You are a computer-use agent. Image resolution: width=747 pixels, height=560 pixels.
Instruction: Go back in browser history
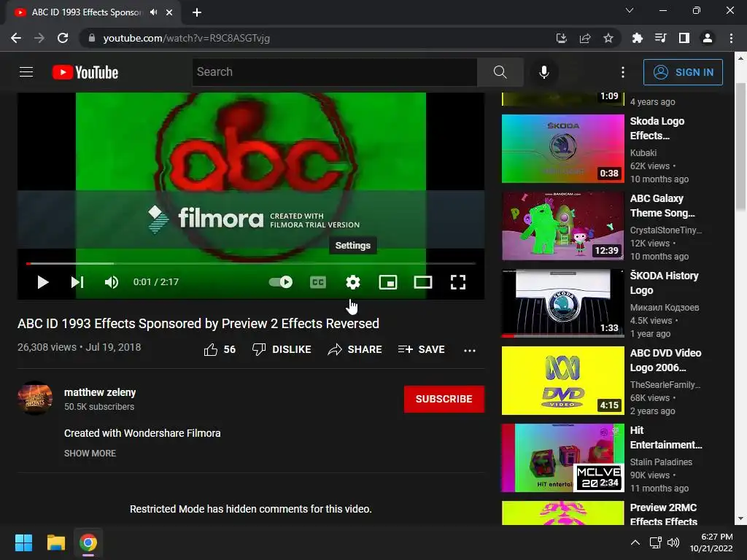(16, 38)
